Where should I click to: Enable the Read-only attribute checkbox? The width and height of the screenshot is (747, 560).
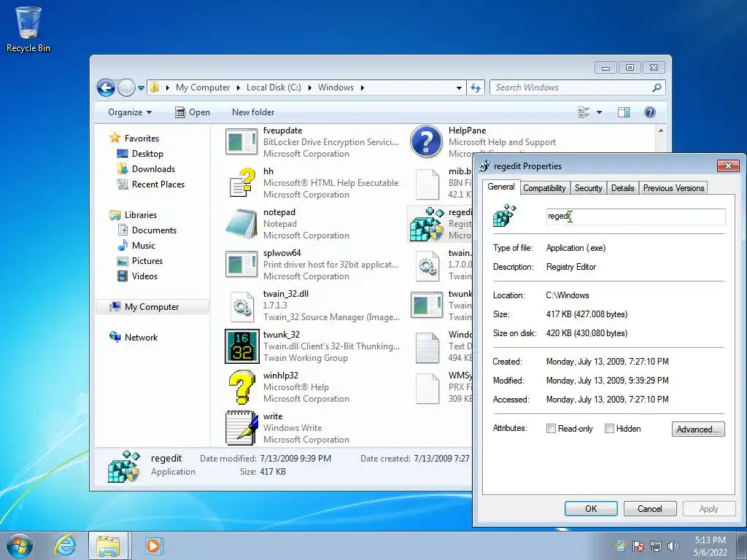pyautogui.click(x=551, y=429)
